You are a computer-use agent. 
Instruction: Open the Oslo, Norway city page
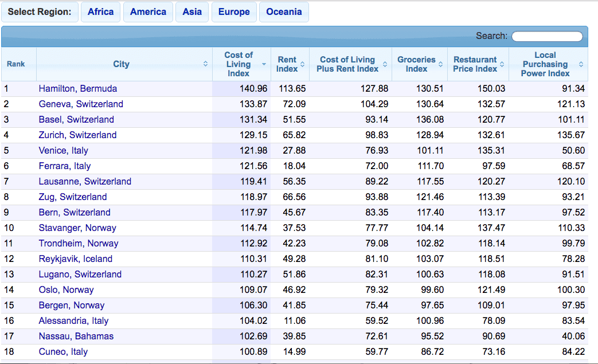(66, 289)
